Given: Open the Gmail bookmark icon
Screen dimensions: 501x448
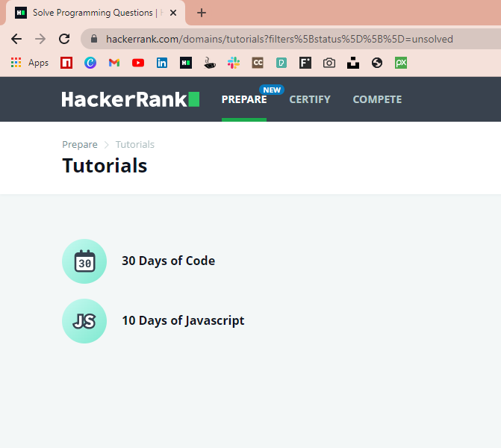Looking at the screenshot, I should click(114, 63).
